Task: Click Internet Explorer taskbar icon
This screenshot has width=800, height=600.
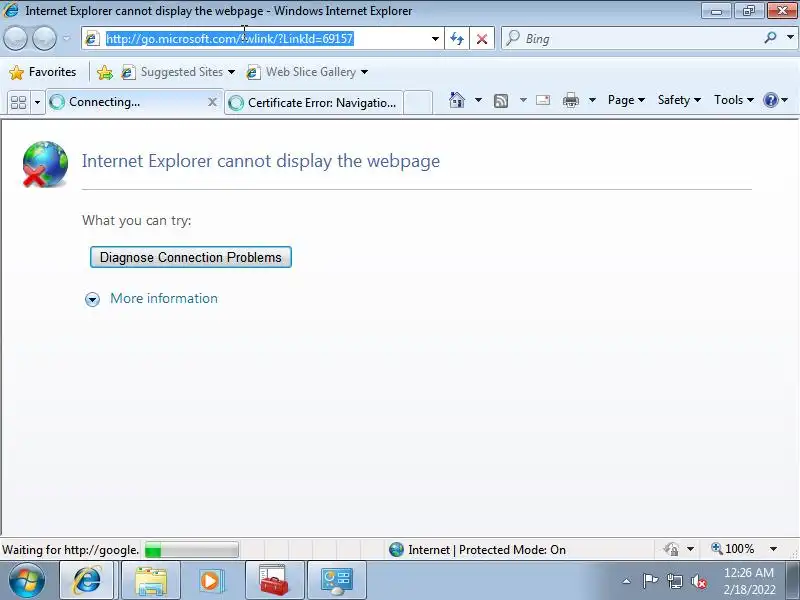Action: (87, 580)
